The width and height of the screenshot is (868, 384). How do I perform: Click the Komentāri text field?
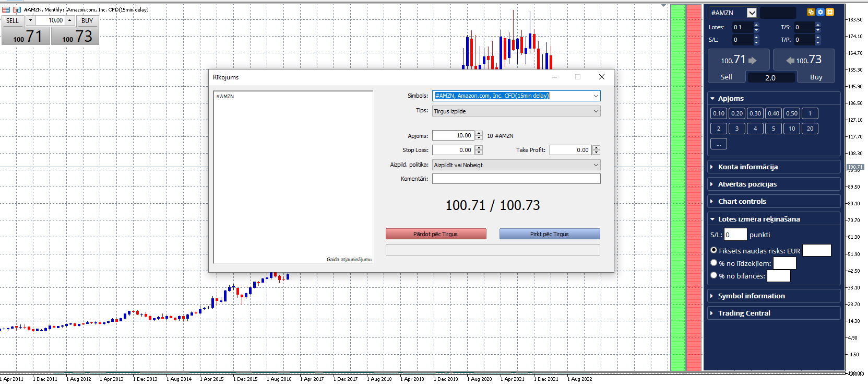pyautogui.click(x=516, y=179)
